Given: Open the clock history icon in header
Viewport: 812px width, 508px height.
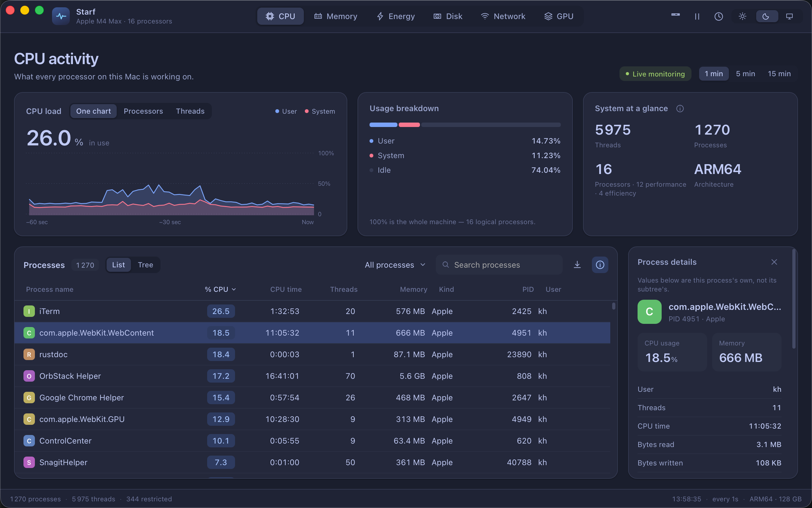Looking at the screenshot, I should tap(719, 17).
